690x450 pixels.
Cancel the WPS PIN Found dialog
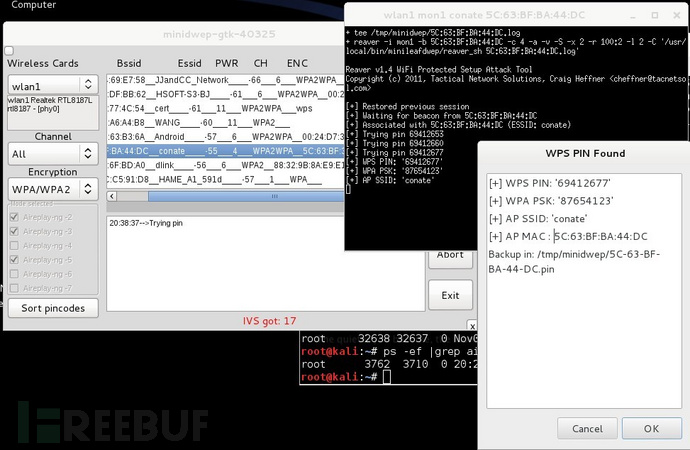(x=587, y=428)
